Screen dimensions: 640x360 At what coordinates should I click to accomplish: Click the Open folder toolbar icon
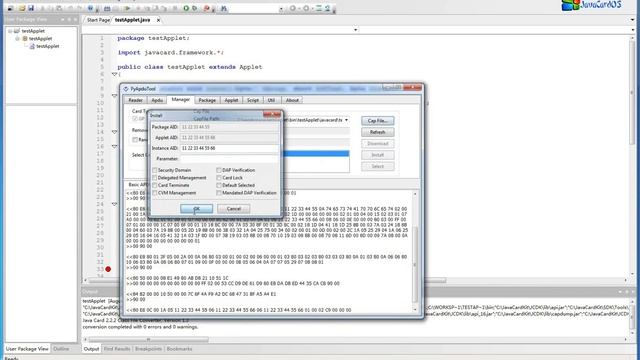click(x=22, y=8)
